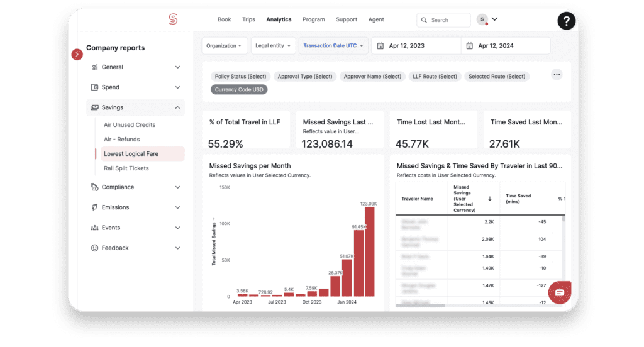Open the Analytics menu tab
This screenshot has height=347, width=644.
(x=279, y=19)
